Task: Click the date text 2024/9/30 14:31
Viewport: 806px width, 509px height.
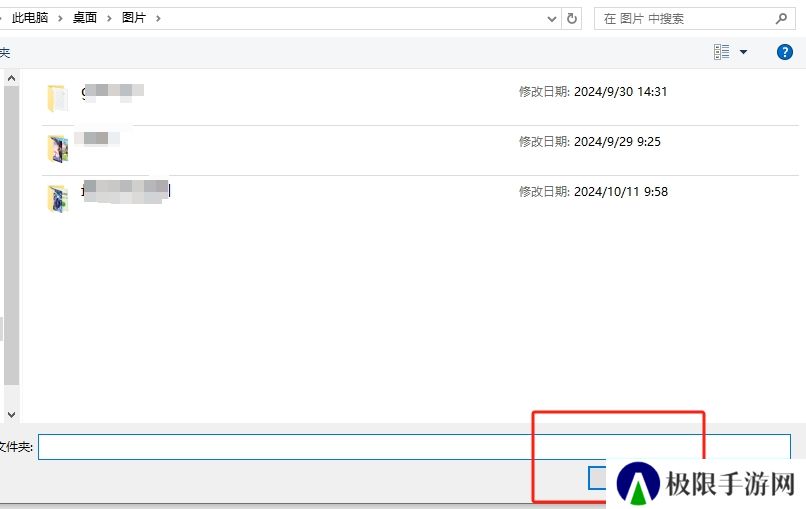Action: coord(620,92)
